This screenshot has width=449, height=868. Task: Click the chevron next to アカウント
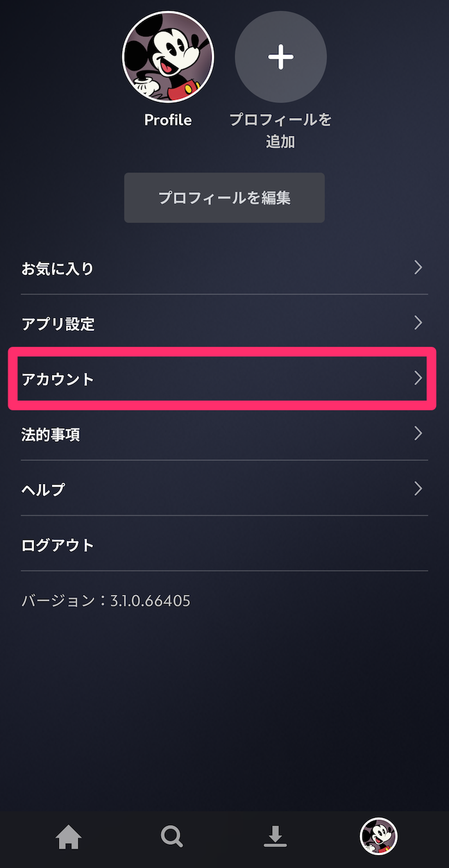pos(418,378)
